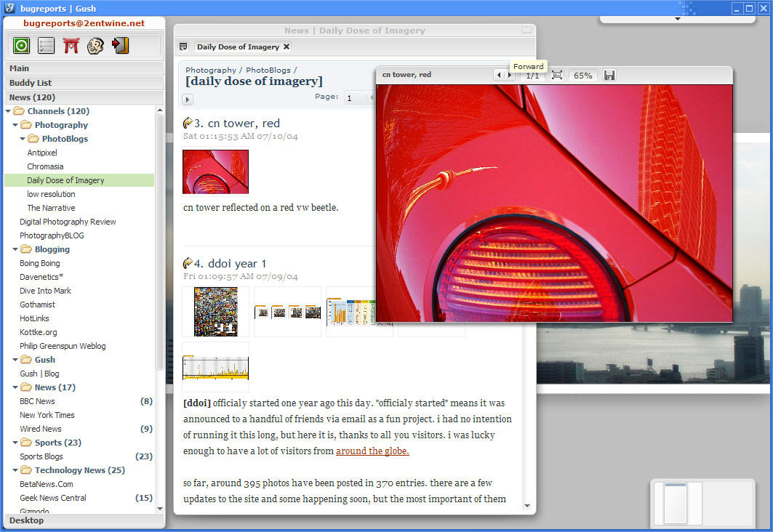This screenshot has height=532, width=773.
Task: Expand the play arrow under daily dose heading
Action: 188,100
